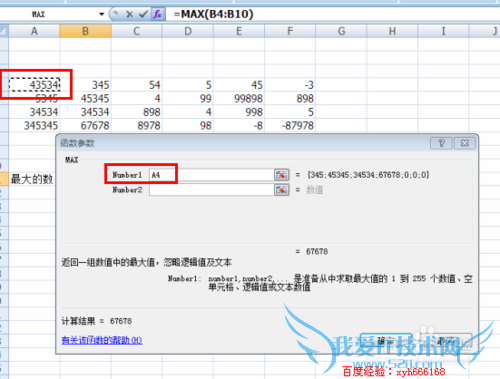The height and width of the screenshot is (379, 500).
Task: Select cell containing 898 in column C
Action: click(137, 112)
